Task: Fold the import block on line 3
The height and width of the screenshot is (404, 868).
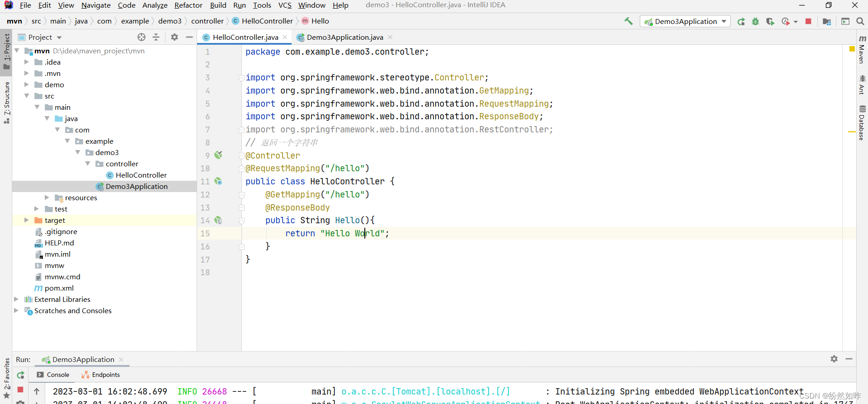Action: pos(241,78)
